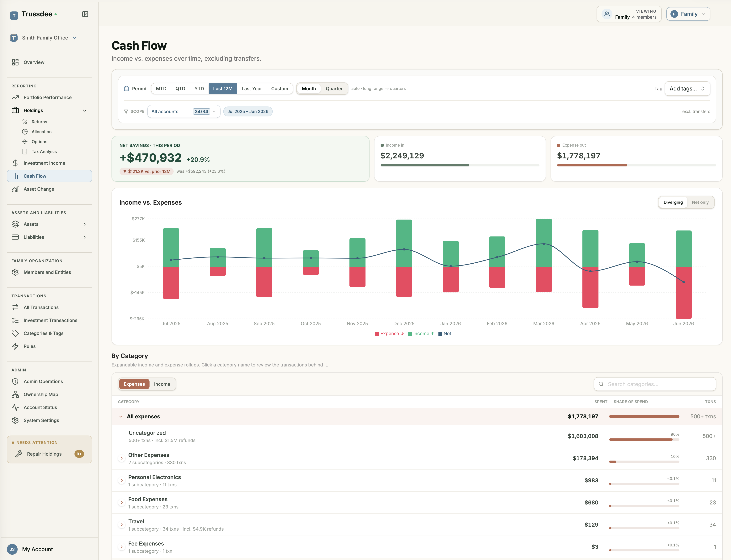Open Portfolio Performance trend icon

15,97
